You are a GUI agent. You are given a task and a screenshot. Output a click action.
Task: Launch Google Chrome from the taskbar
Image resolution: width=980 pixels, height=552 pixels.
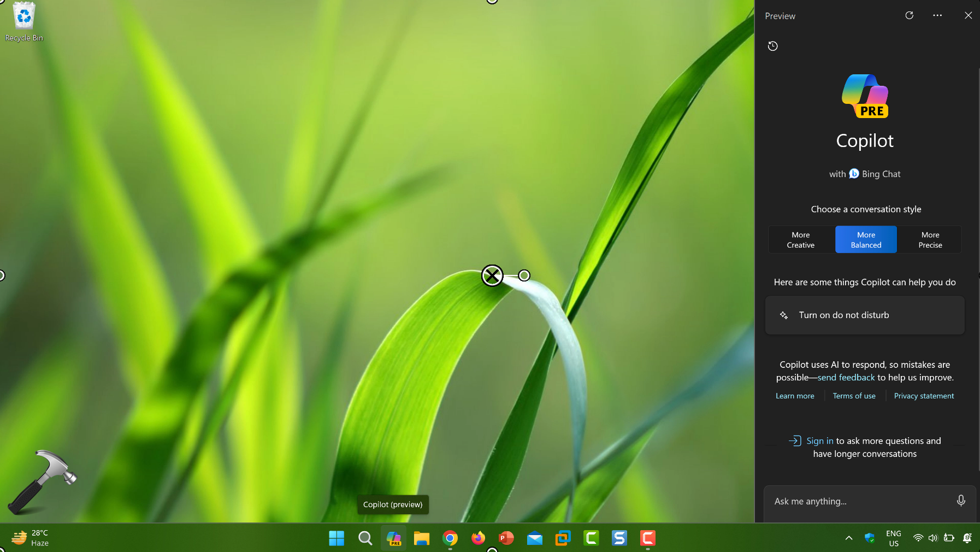pos(450,538)
